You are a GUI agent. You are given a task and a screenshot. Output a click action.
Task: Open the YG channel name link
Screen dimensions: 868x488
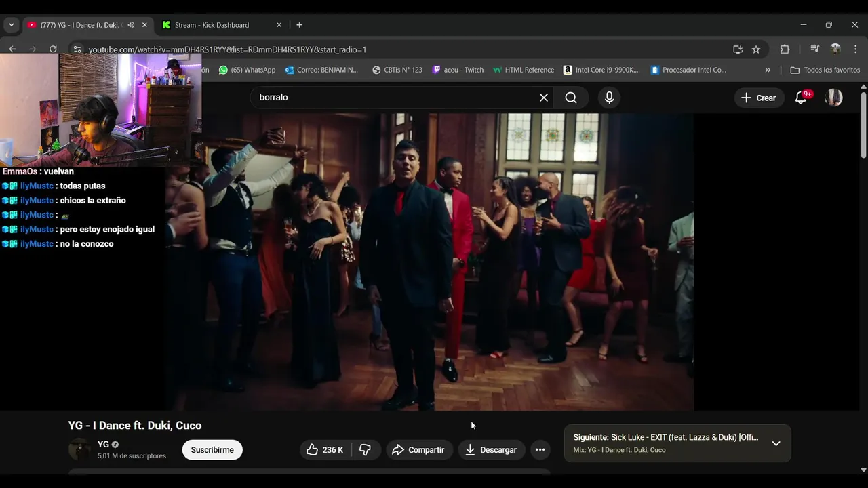pyautogui.click(x=103, y=445)
